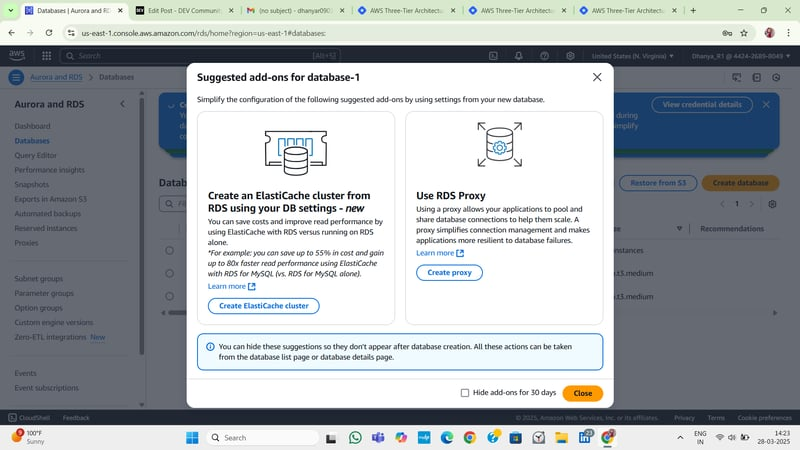The width and height of the screenshot is (800, 450).
Task: Toggle the side navigation hamburger icon
Action: pos(16,77)
